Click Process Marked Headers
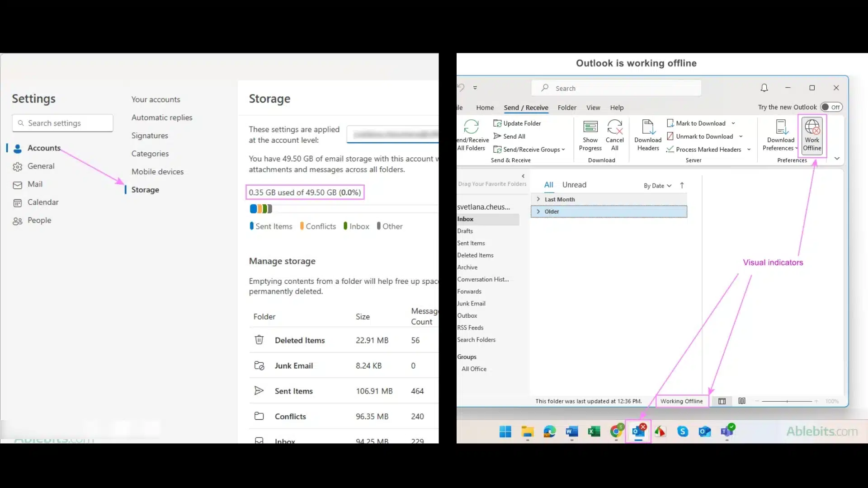Image resolution: width=868 pixels, height=488 pixels. click(703, 150)
